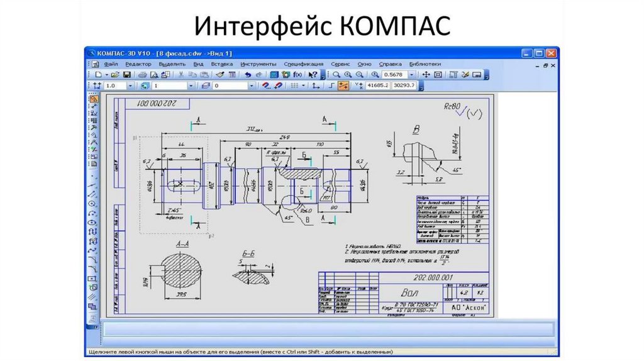Click the Refresh image pencil icon
Screen dimensions: 644x361
(x=465, y=75)
